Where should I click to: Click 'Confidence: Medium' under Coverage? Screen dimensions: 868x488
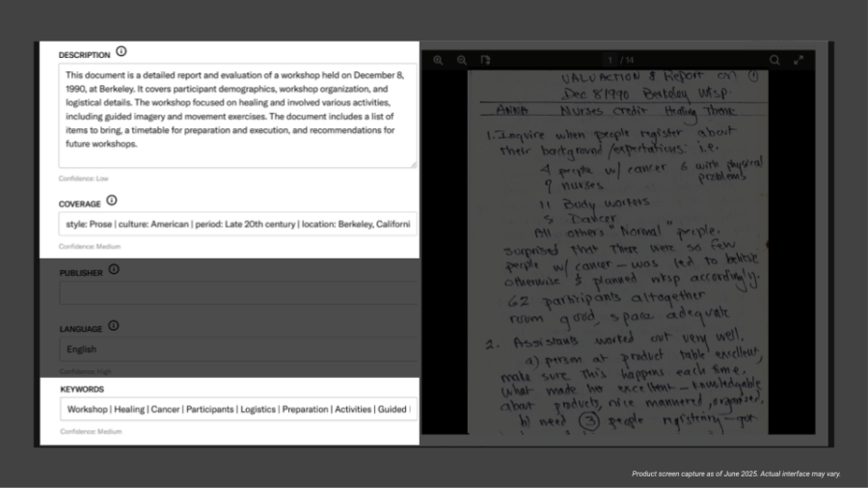[90, 246]
